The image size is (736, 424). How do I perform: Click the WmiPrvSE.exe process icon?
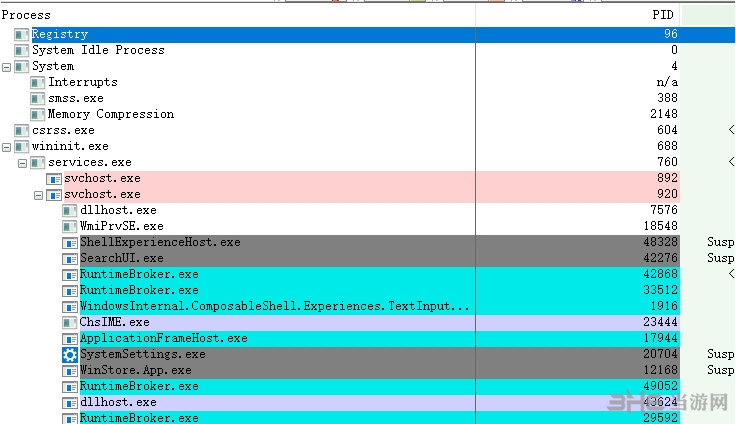(69, 226)
